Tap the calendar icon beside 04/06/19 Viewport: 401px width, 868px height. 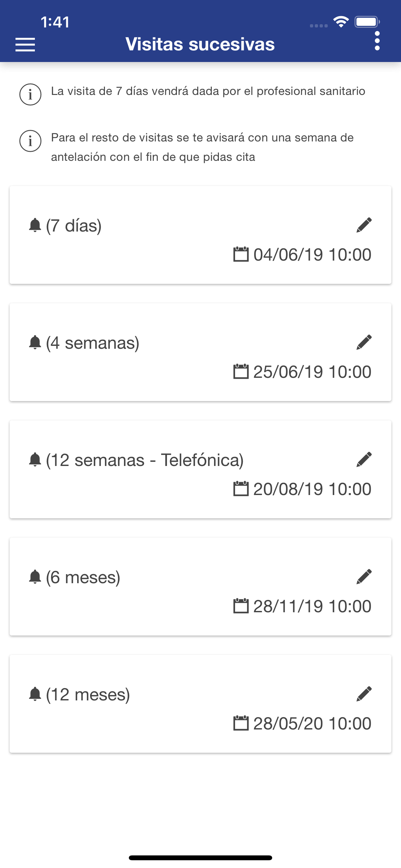point(241,254)
